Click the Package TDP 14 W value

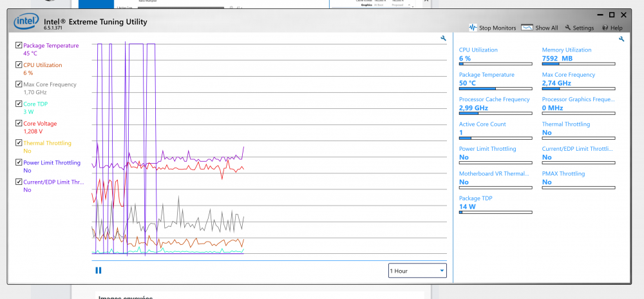(x=468, y=207)
